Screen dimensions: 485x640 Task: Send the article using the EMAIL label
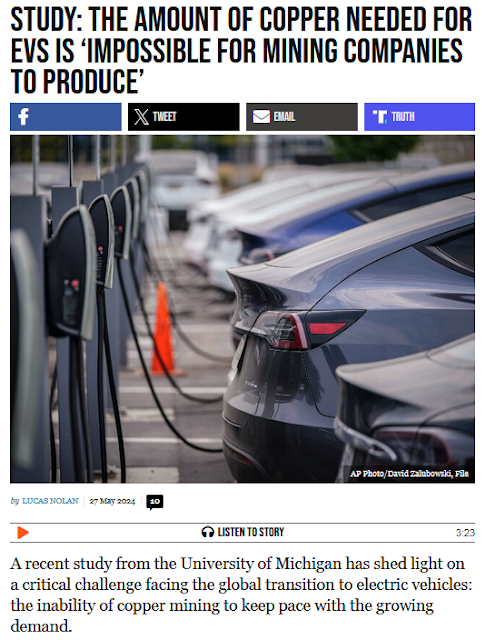click(x=284, y=117)
